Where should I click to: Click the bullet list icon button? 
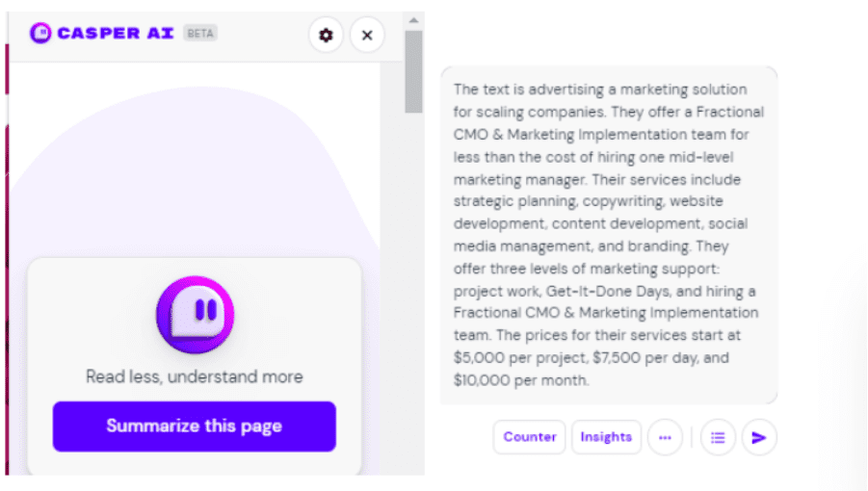point(718,437)
